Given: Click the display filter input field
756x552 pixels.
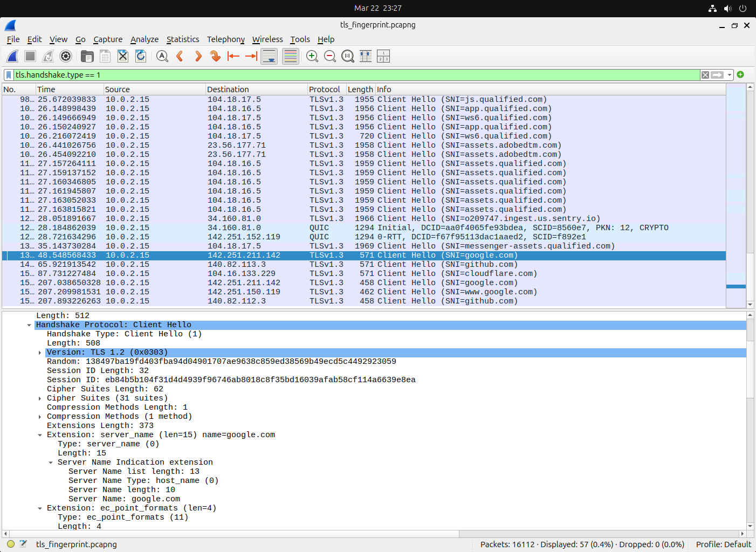Looking at the screenshot, I should (356, 75).
